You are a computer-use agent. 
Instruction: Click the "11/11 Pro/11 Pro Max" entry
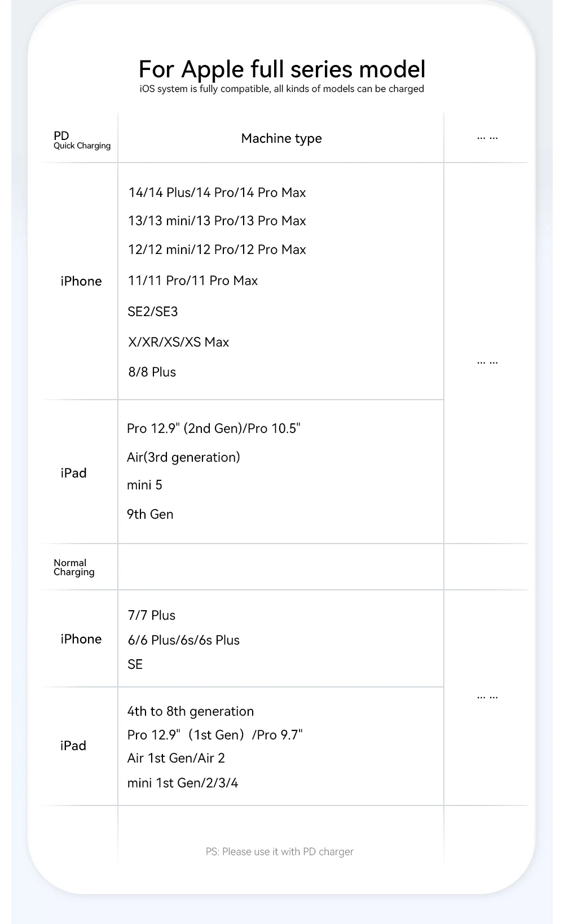[192, 281]
